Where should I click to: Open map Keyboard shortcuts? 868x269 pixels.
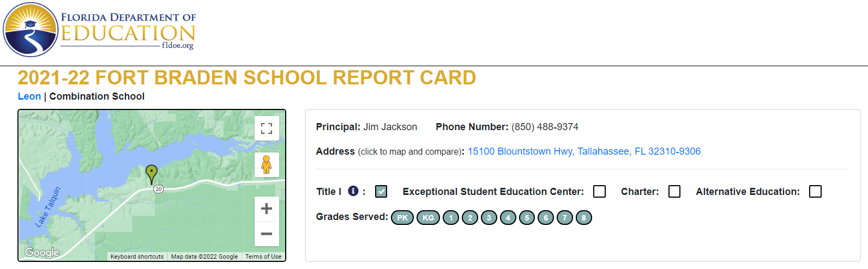click(x=137, y=256)
